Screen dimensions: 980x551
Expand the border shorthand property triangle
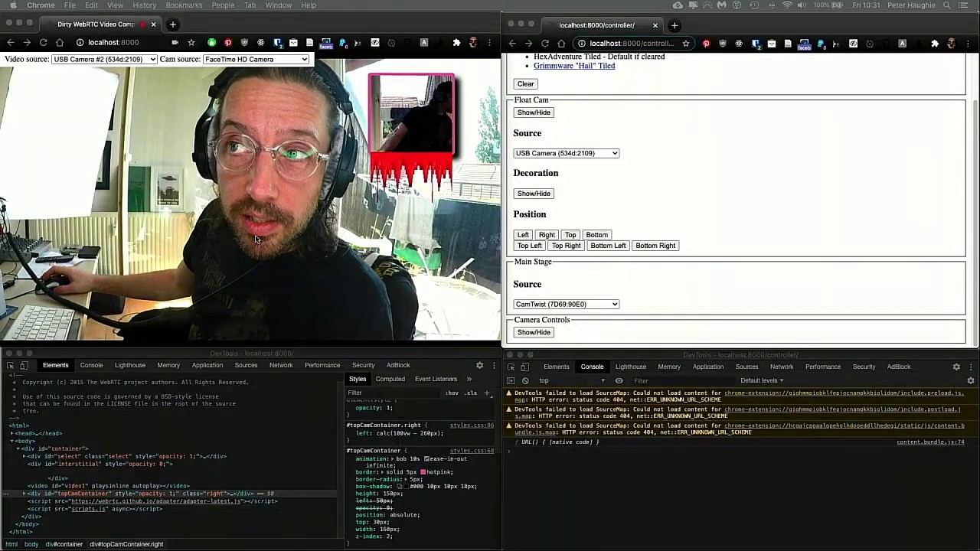tap(383, 472)
